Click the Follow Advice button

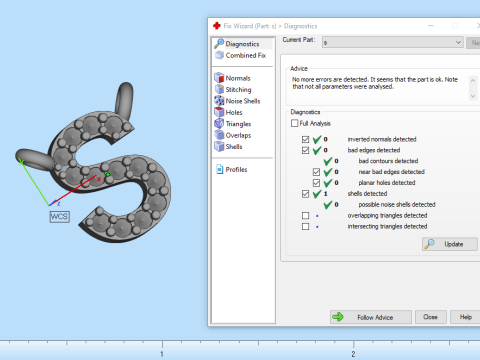point(371,317)
